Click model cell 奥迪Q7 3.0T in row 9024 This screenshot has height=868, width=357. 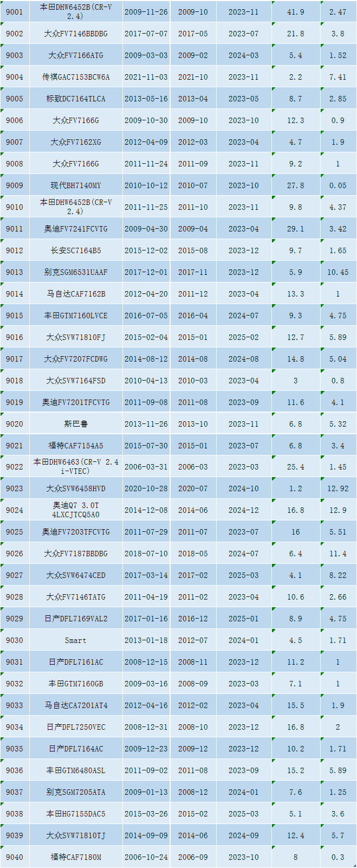point(76,510)
